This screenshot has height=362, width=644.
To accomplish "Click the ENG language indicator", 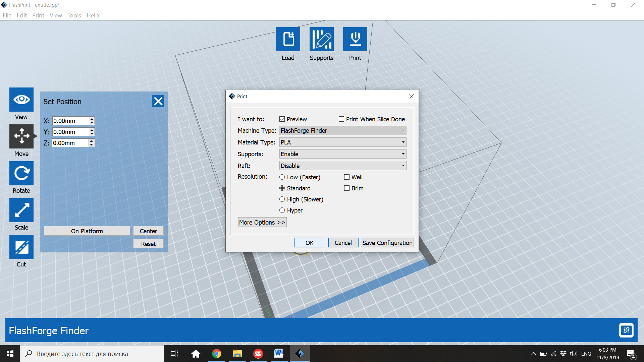I will click(586, 354).
